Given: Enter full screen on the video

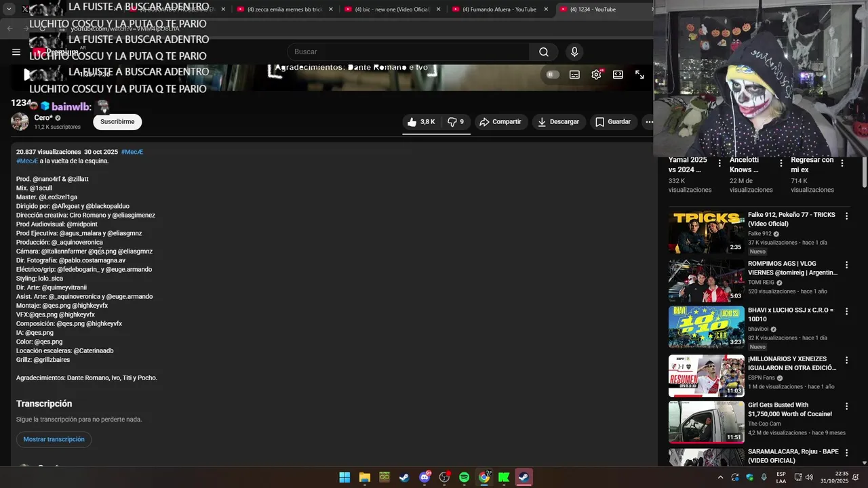Looking at the screenshot, I should (x=639, y=75).
